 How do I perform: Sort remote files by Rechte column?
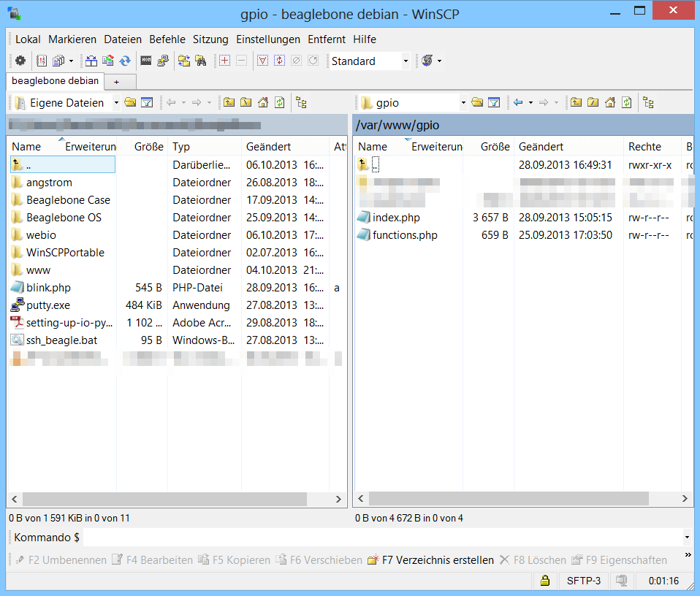[x=653, y=146]
